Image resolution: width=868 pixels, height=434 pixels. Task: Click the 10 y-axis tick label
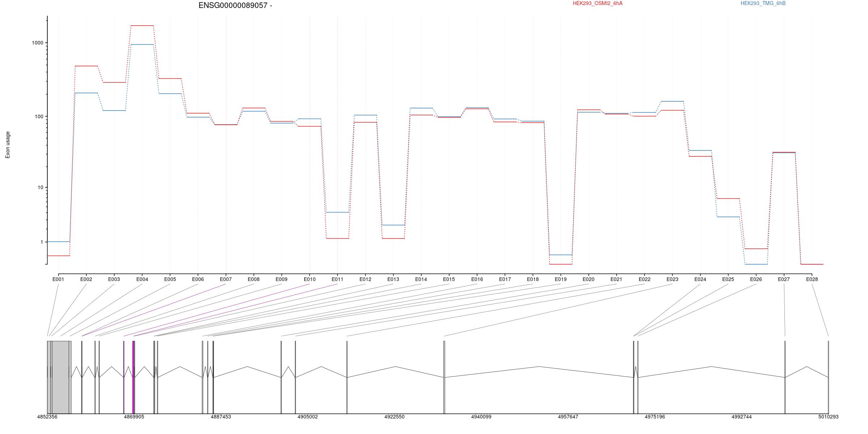point(40,187)
